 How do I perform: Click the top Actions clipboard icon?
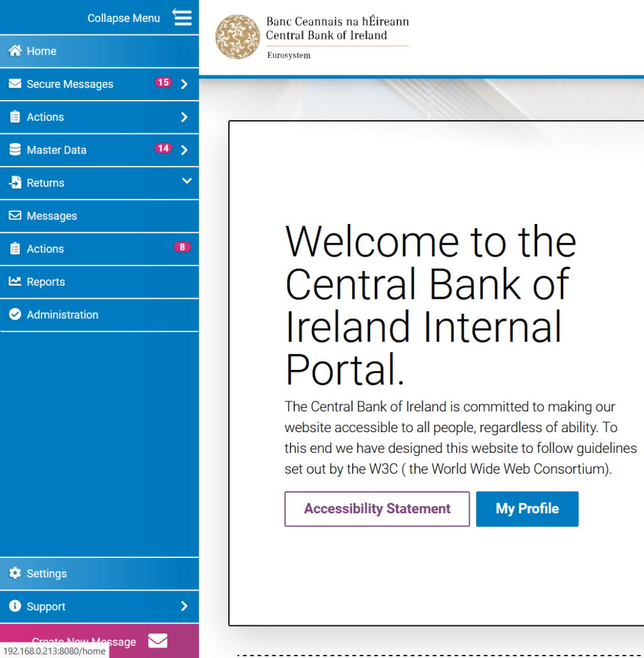click(x=15, y=116)
